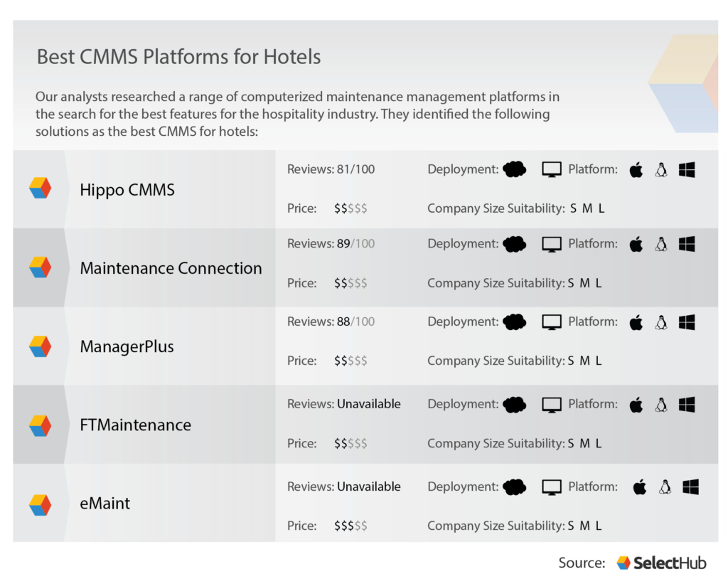Click the Linux penguin icon for FTMaintenance
Viewport: 728px width, 579px height.
661,405
